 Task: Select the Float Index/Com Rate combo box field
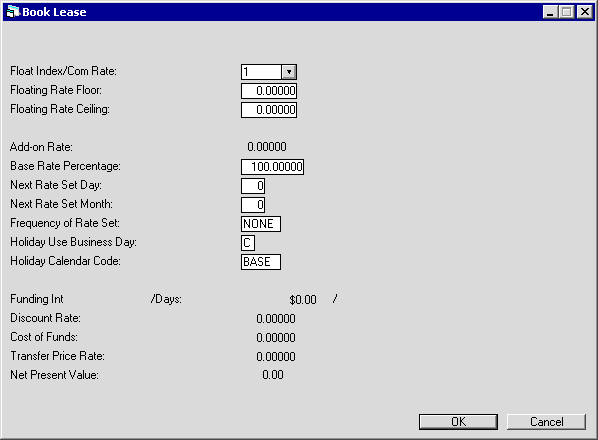tap(269, 72)
